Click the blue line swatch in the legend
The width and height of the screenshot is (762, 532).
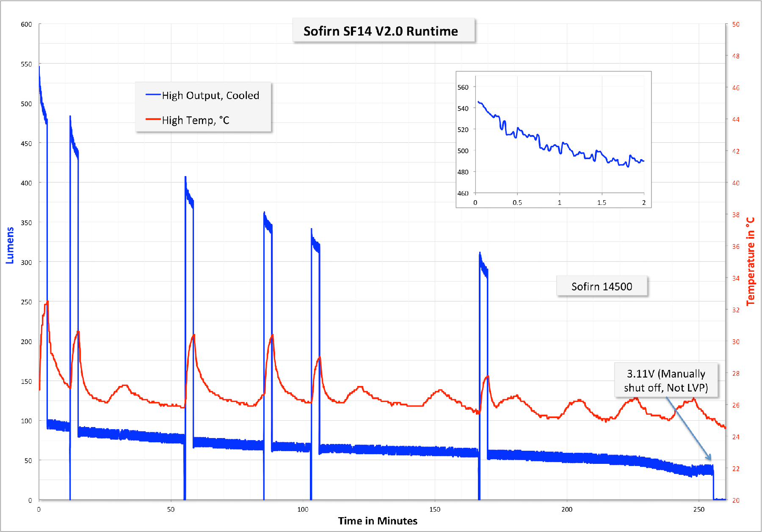click(x=153, y=95)
